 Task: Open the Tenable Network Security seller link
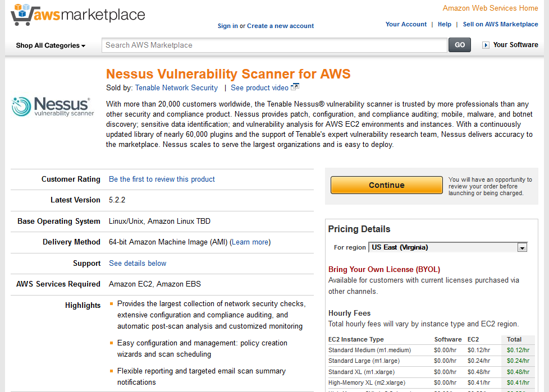[x=176, y=88]
